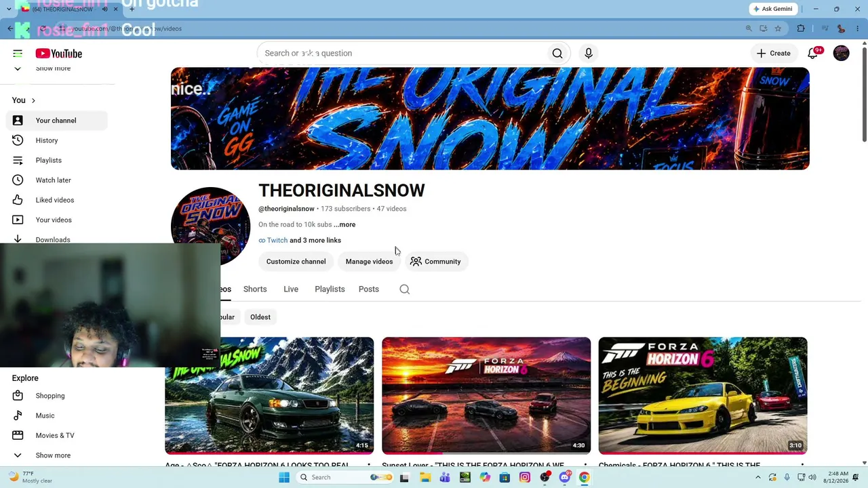Open the Copilot app from the taskbar
Viewport: 868px width, 488px height.
[x=485, y=477]
